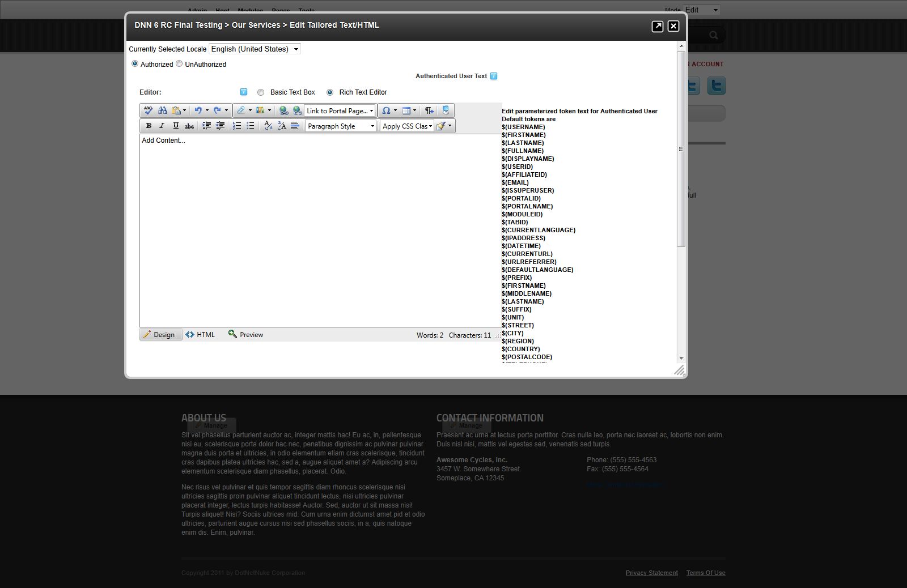Viewport: 907px width, 588px height.
Task: Choose the Basic Text Box editor option
Action: 261,92
